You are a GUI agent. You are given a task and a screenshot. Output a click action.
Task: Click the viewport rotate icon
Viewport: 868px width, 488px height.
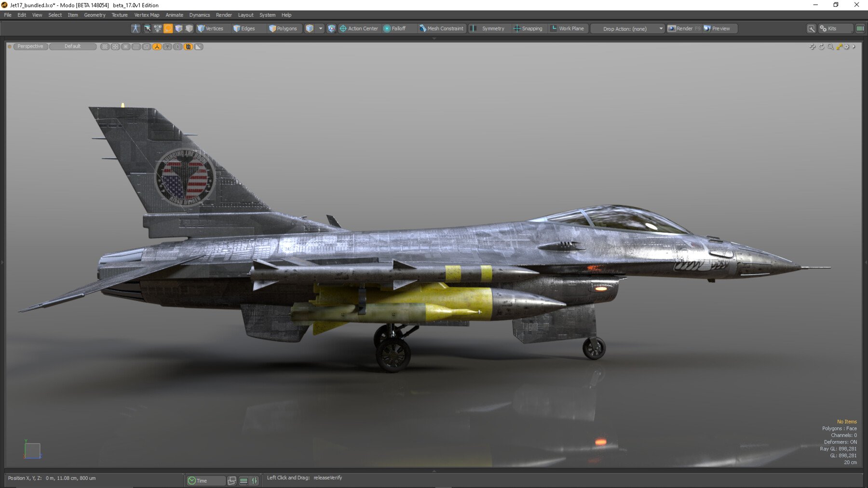(x=822, y=47)
